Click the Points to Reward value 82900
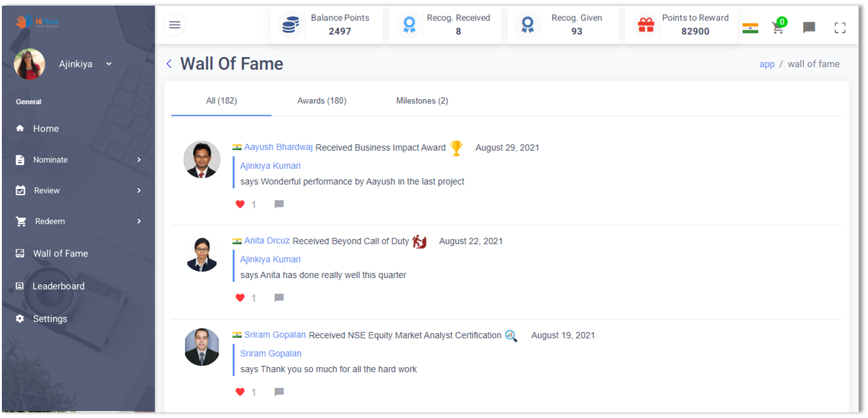Viewport: 868px width, 418px height. click(x=695, y=31)
